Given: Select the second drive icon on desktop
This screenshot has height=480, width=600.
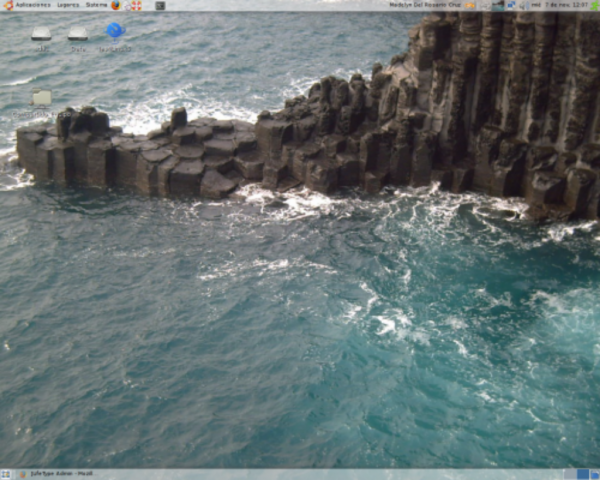Looking at the screenshot, I should (78, 35).
